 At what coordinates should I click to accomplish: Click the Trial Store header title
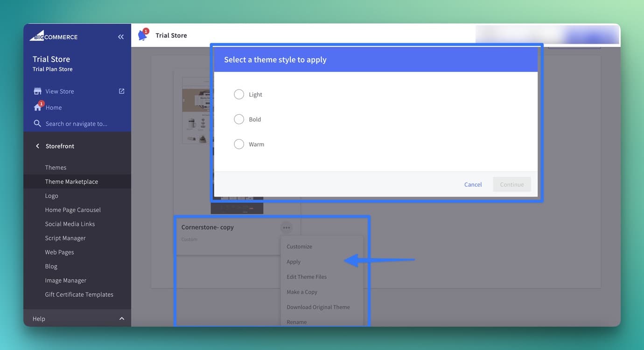[171, 35]
